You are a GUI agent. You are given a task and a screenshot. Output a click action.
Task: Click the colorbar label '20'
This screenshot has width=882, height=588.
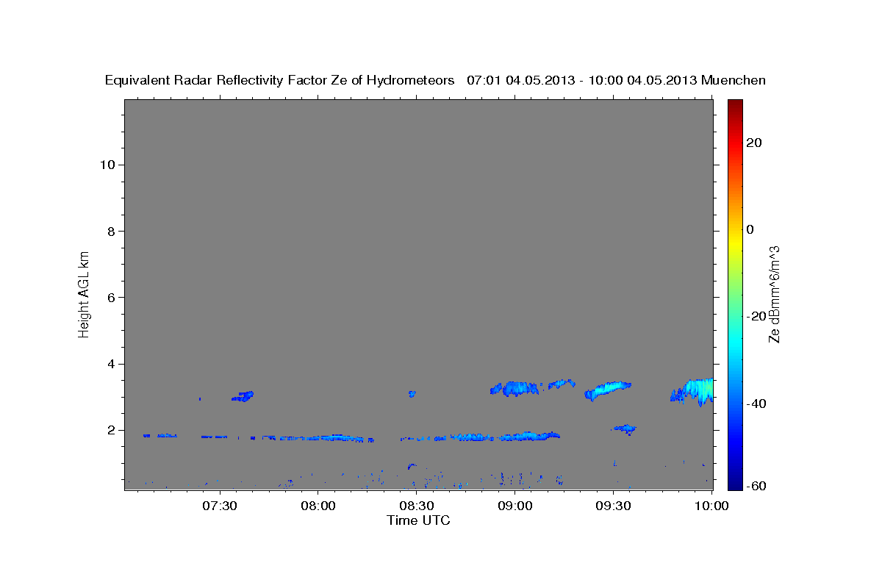(x=753, y=143)
